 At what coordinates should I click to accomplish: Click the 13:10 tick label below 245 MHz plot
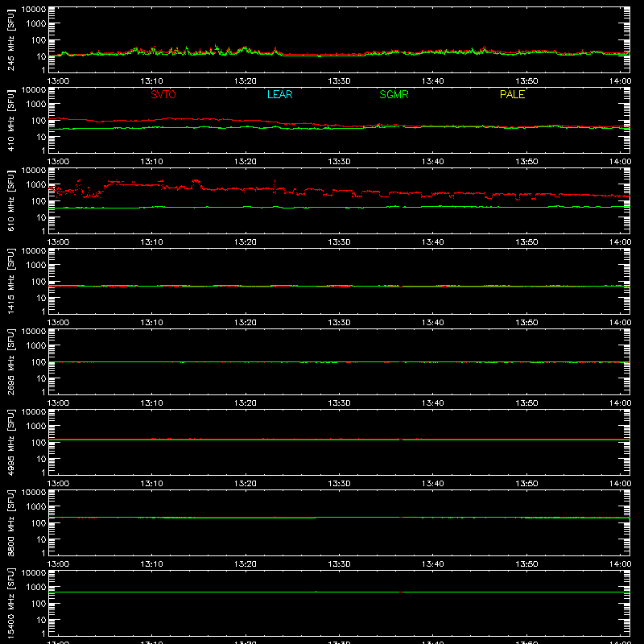(151, 81)
